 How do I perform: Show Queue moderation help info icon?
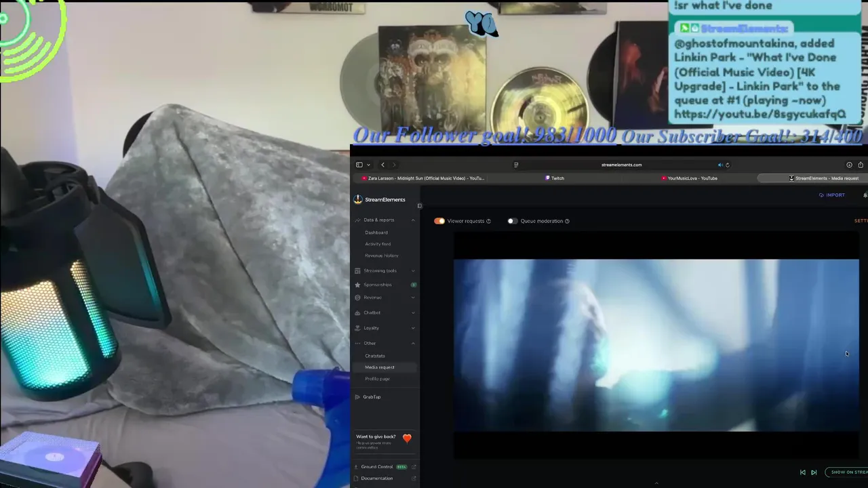pyautogui.click(x=567, y=221)
